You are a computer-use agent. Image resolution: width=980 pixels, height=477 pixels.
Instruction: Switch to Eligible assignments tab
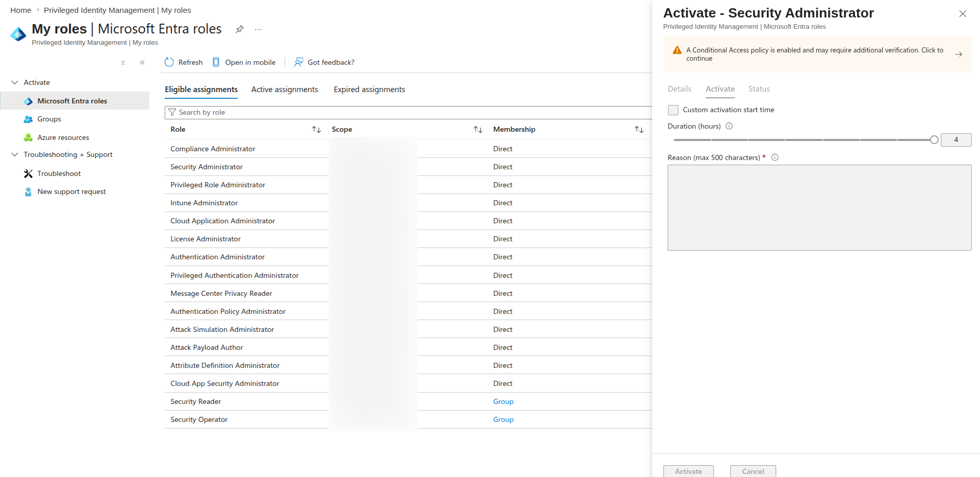pos(201,90)
